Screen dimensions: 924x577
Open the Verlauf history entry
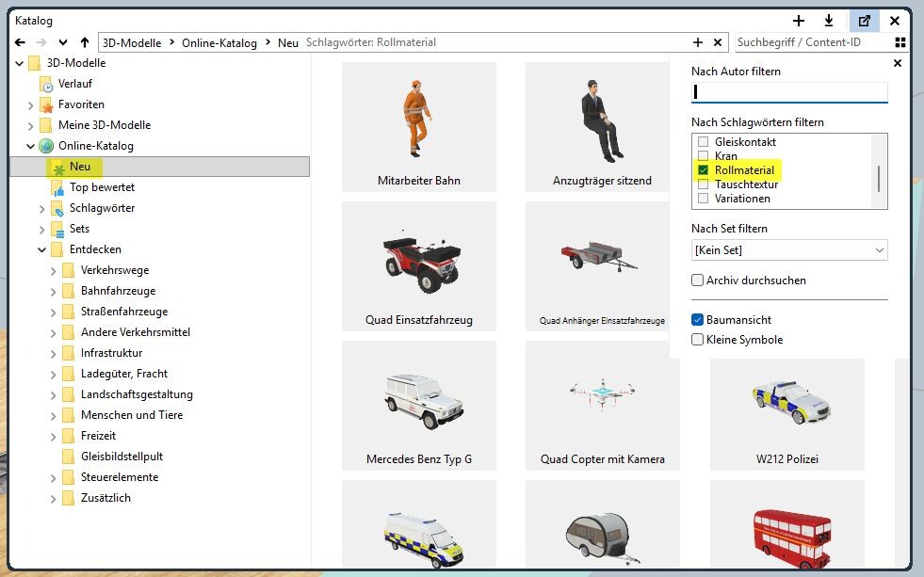[x=74, y=84]
